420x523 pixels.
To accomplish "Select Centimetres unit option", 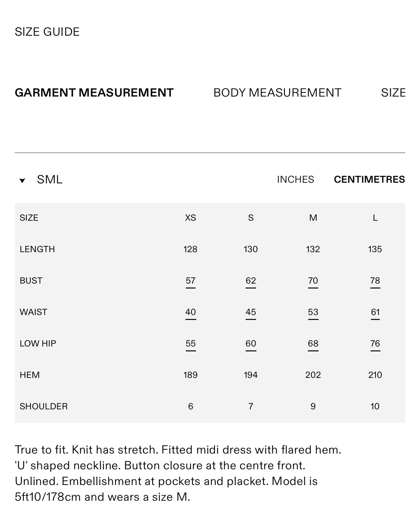I will (x=369, y=179).
